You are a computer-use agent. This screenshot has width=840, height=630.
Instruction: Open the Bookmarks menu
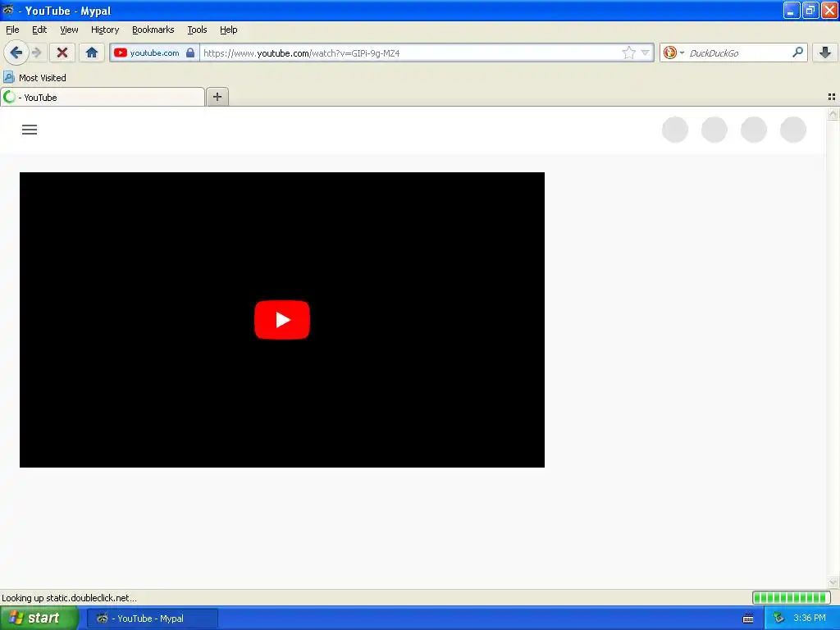(153, 30)
